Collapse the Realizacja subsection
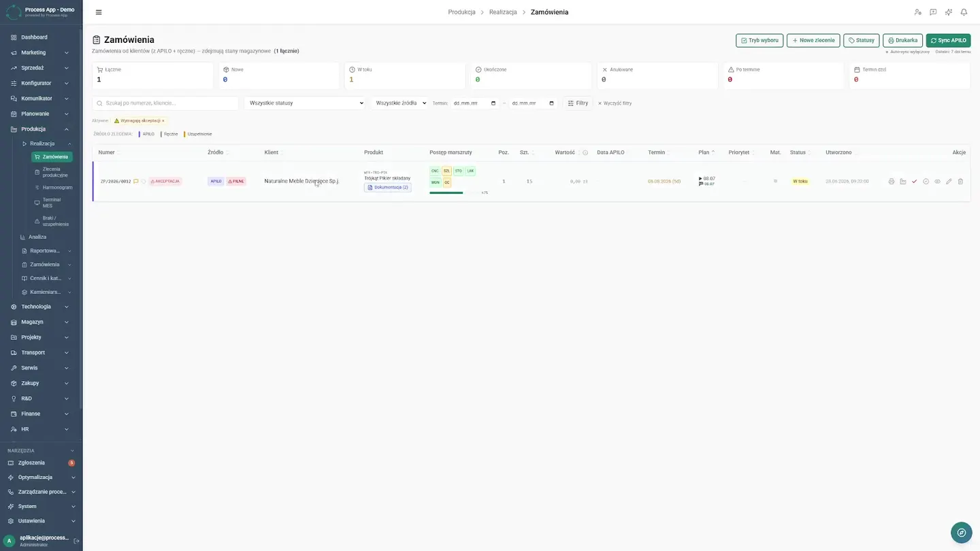The width and height of the screenshot is (980, 551). point(46,144)
